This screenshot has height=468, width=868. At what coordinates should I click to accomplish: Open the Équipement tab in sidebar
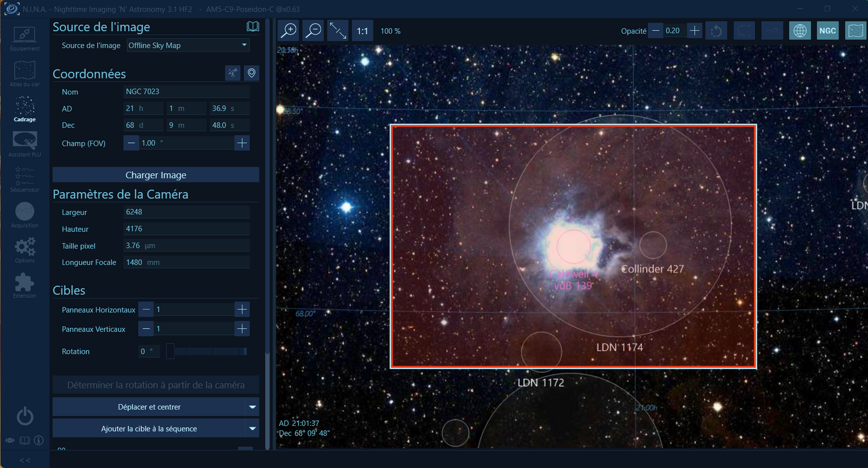click(x=24, y=38)
